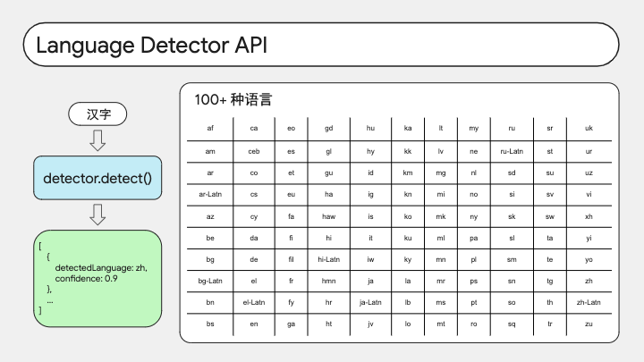This screenshot has height=362, width=644.
Task: Select the 'ky' language cell
Action: pyautogui.click(x=408, y=259)
